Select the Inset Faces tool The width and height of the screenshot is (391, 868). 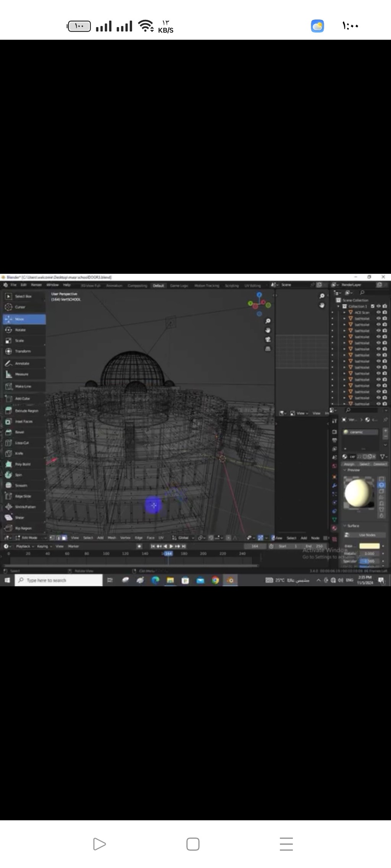coord(24,421)
